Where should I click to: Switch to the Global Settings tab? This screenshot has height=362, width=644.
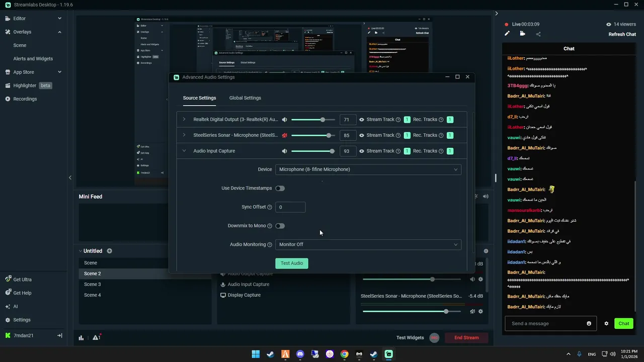pyautogui.click(x=245, y=98)
